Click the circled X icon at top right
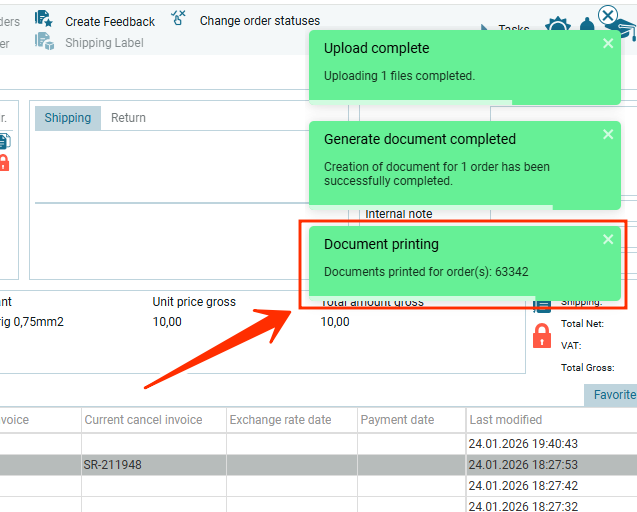The image size is (637, 512). (607, 15)
